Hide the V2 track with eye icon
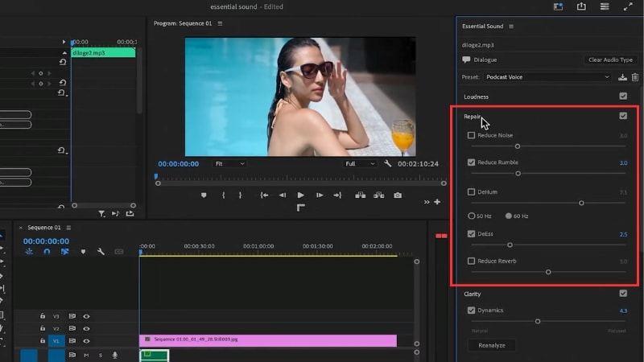The width and height of the screenshot is (644, 362). tap(86, 328)
